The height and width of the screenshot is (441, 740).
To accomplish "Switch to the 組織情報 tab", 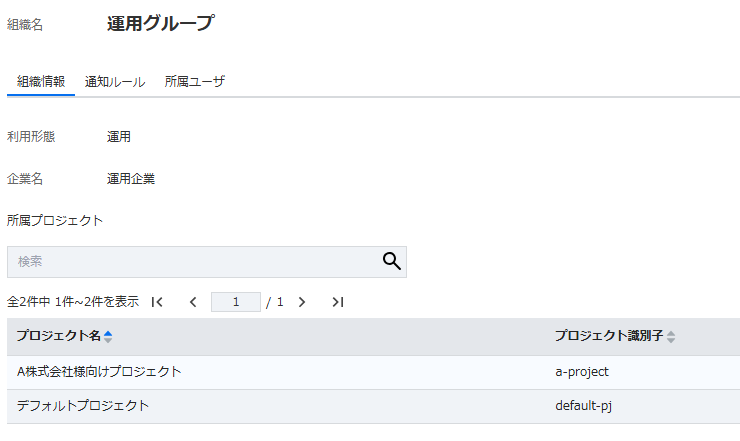I will 41,82.
